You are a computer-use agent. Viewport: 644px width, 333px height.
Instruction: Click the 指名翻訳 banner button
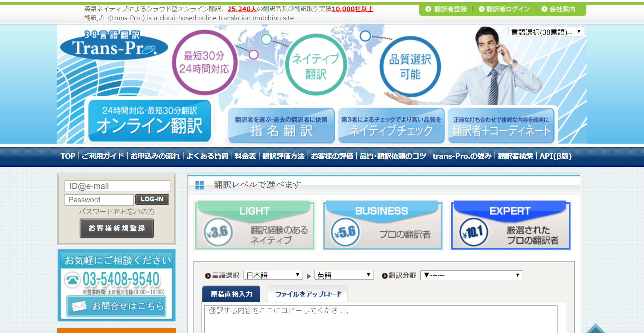point(281,125)
